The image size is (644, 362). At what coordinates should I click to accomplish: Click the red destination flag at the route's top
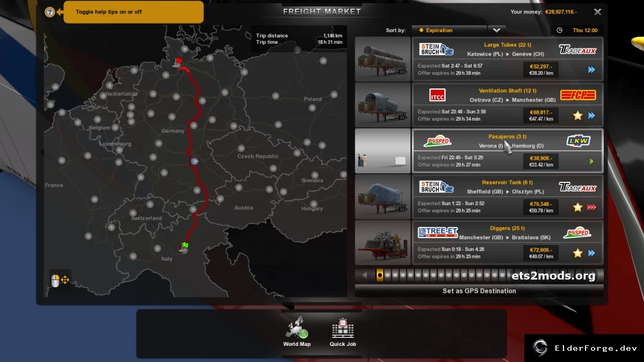point(178,62)
